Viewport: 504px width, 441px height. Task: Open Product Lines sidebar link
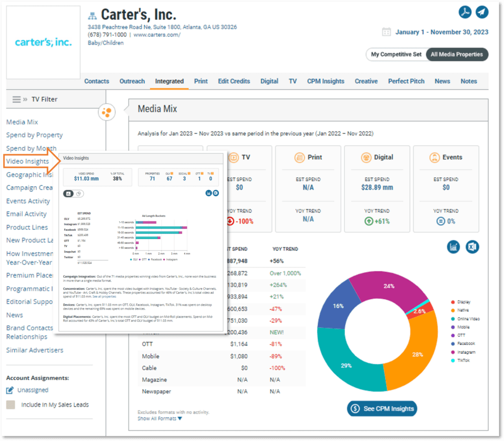tap(27, 227)
